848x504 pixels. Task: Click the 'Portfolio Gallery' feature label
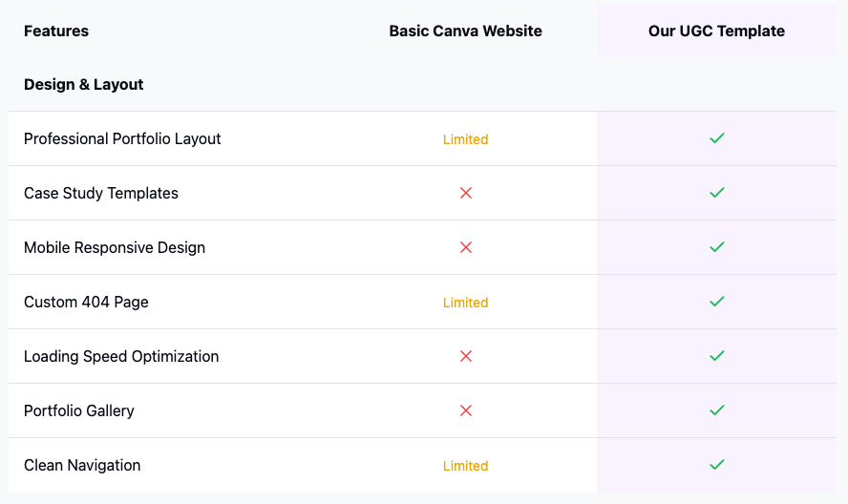79,410
